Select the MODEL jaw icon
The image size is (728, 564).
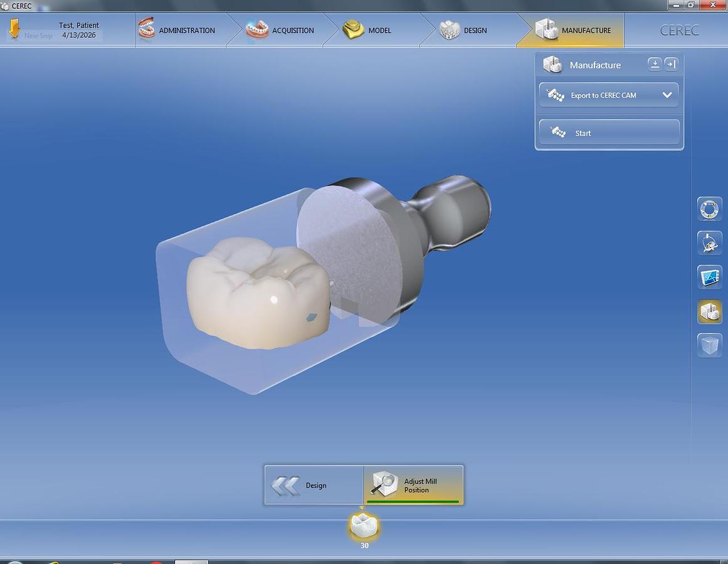[352, 29]
